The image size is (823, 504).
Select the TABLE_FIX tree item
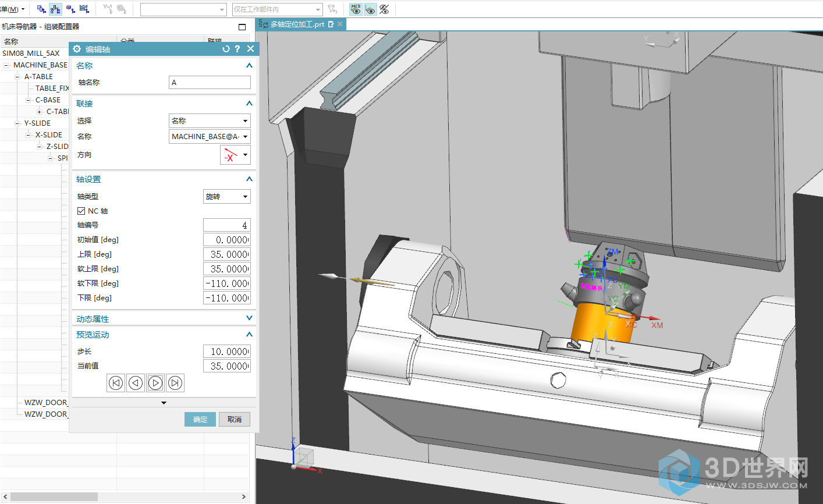point(52,88)
